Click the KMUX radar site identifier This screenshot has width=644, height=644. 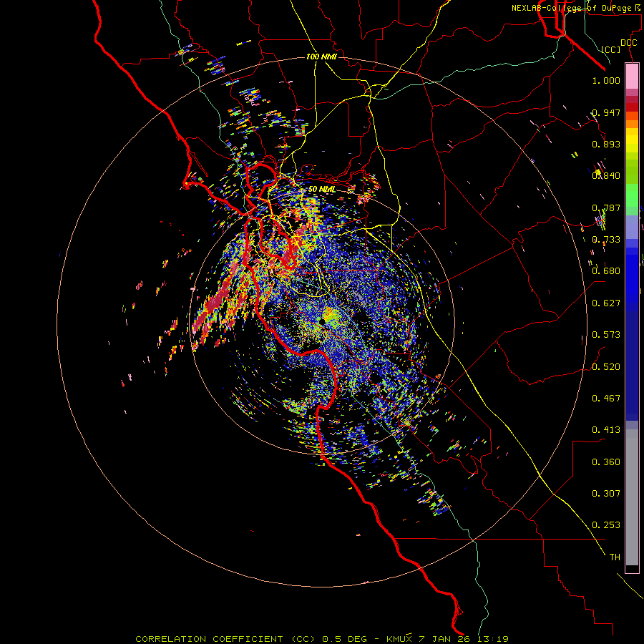tap(399, 639)
